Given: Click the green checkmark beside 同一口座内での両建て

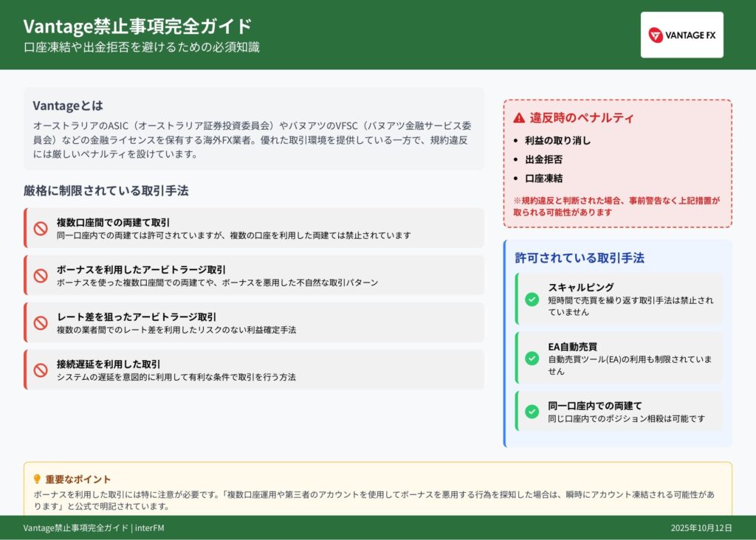Looking at the screenshot, I should [x=532, y=412].
